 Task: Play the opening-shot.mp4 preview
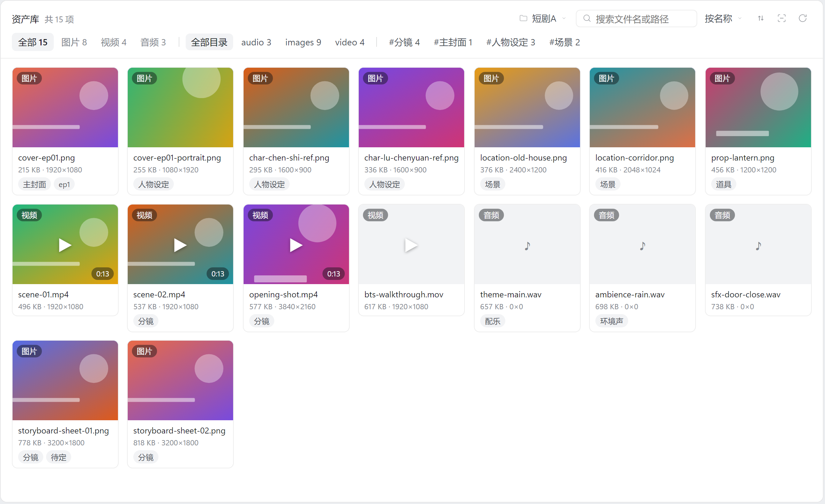point(296,245)
